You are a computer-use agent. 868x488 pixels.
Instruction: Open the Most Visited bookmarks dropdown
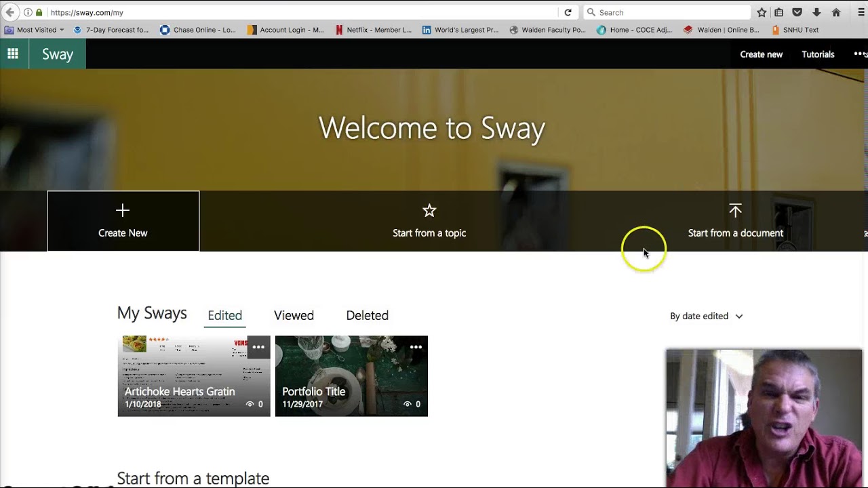pyautogui.click(x=34, y=30)
